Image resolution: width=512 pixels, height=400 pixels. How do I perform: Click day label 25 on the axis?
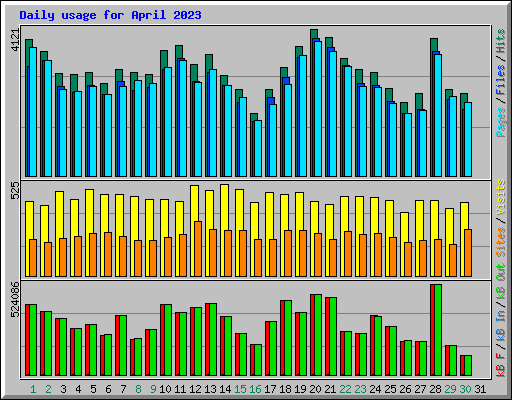(x=390, y=389)
